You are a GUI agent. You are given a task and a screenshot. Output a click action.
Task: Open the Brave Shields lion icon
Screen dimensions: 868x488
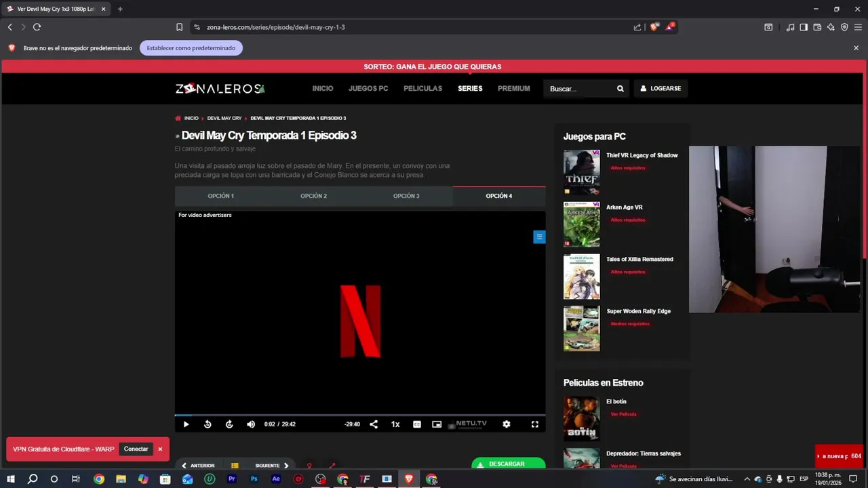pos(654,27)
